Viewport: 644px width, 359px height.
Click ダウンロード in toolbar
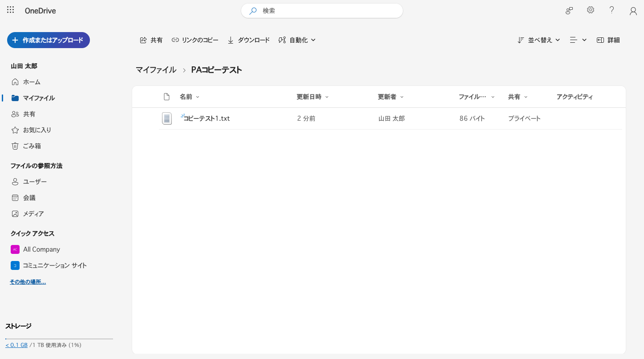click(249, 40)
